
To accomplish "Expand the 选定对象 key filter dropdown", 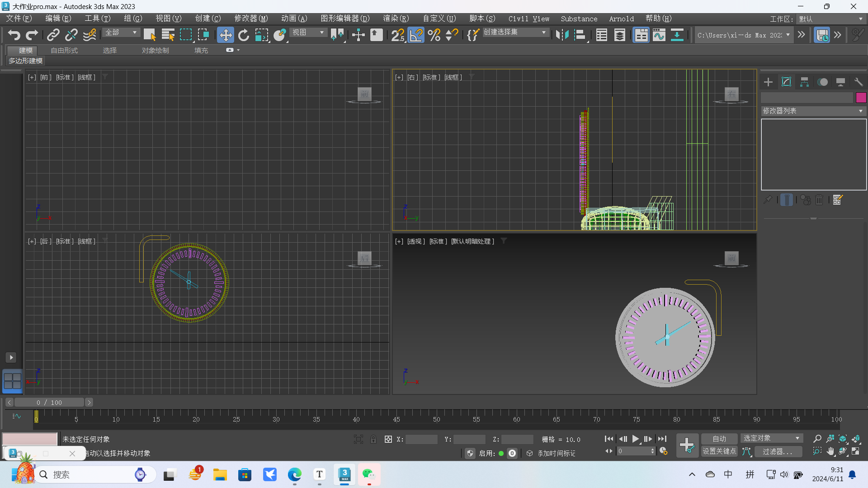I will tap(772, 438).
